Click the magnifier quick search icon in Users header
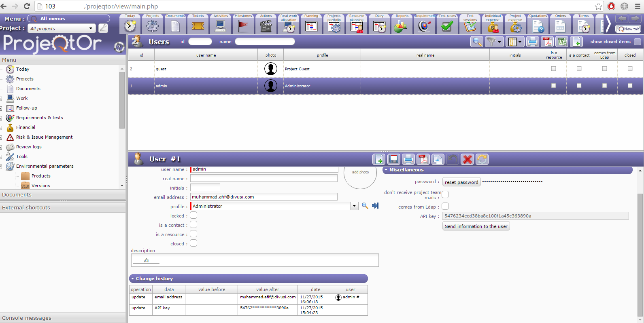 tap(477, 42)
